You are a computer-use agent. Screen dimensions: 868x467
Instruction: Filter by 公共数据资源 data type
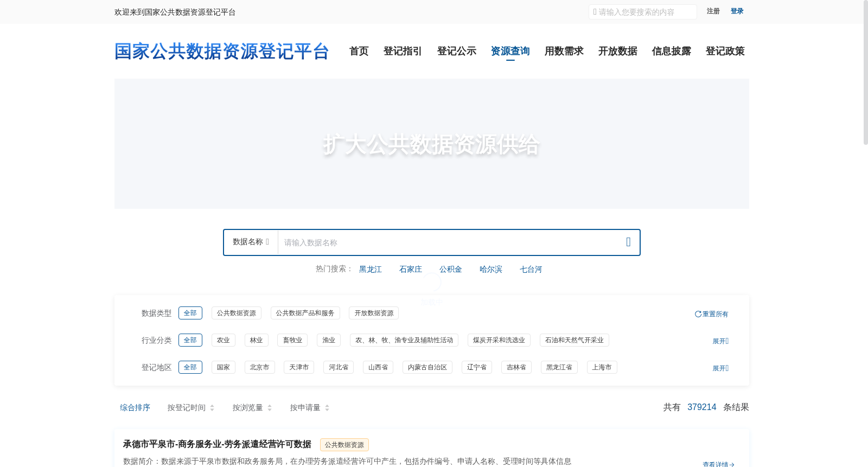[237, 313]
